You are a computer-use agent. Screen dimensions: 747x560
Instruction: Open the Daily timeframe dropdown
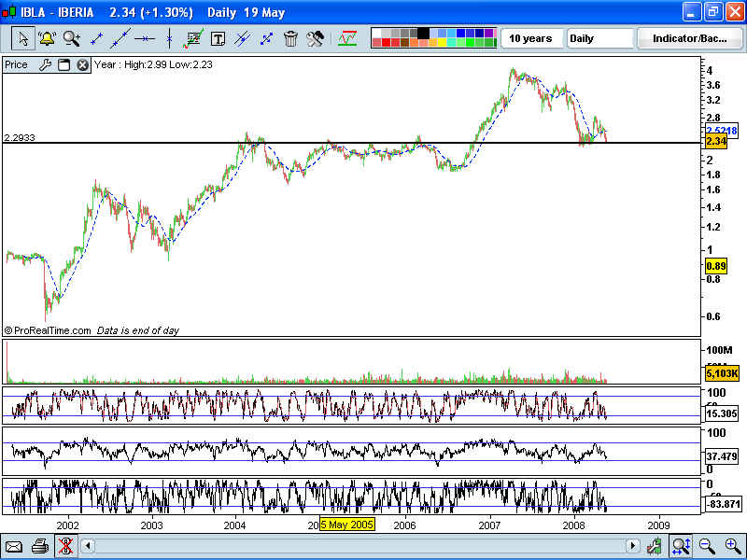(x=599, y=38)
